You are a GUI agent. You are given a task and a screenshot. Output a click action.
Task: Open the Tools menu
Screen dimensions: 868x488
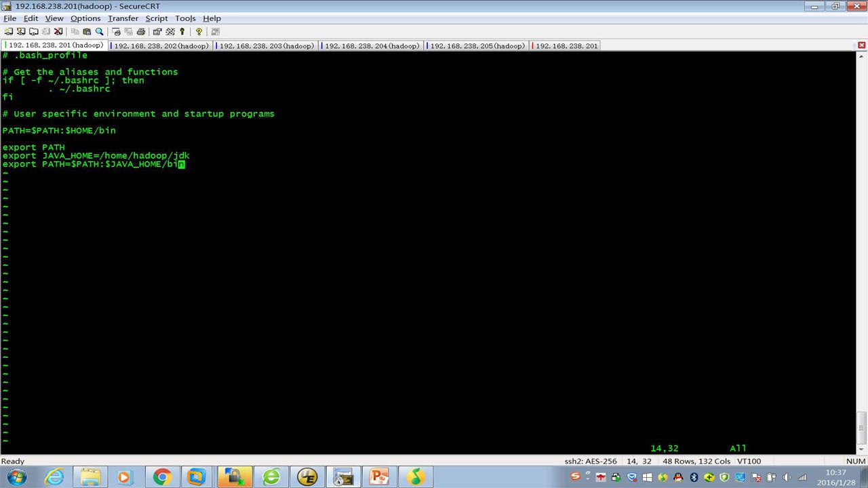coord(185,18)
